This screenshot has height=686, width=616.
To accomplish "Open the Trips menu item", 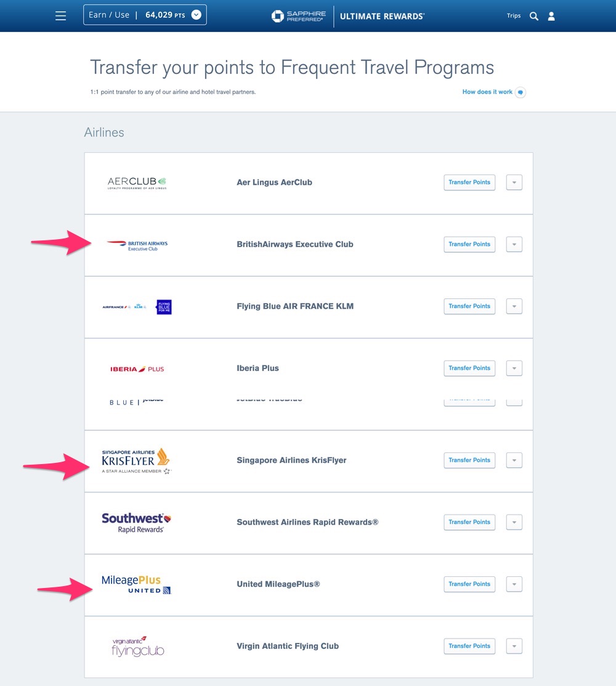I will pos(514,16).
